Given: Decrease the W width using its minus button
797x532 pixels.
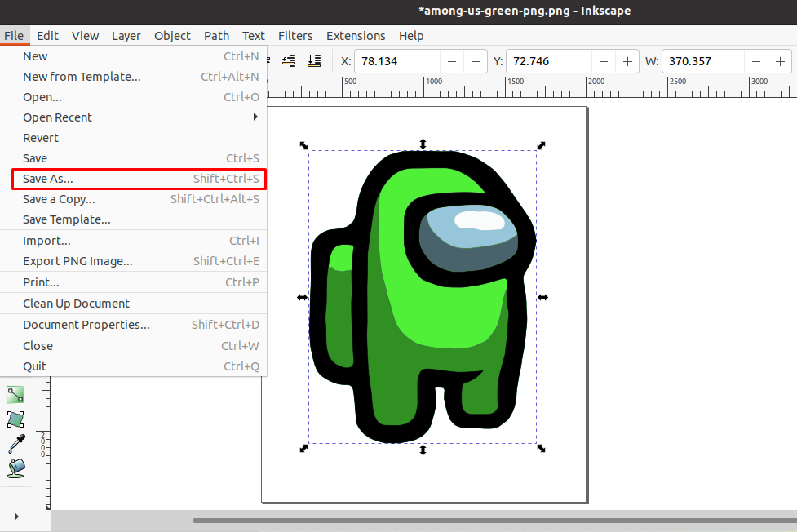Looking at the screenshot, I should pos(755,60).
